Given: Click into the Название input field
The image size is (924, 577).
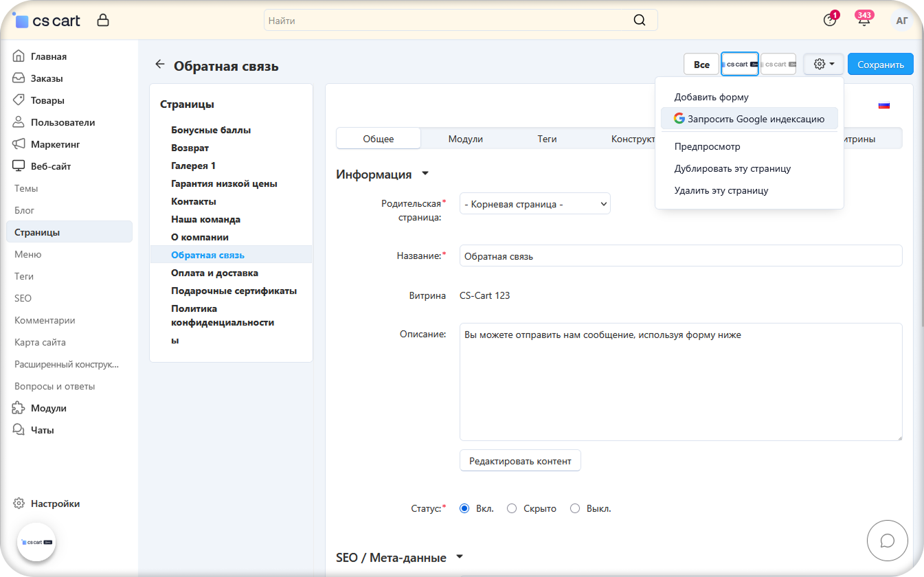Looking at the screenshot, I should pos(680,256).
